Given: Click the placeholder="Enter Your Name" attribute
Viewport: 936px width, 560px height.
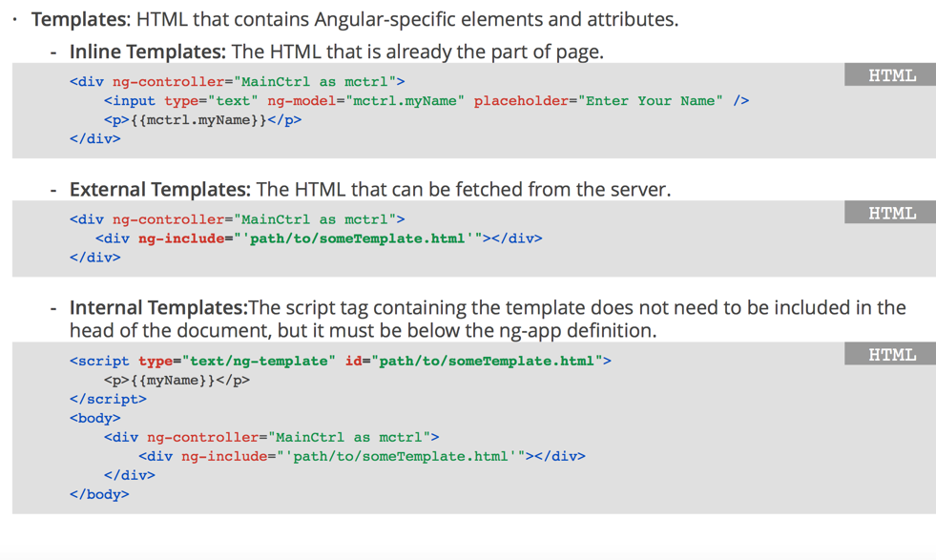Looking at the screenshot, I should [x=599, y=101].
